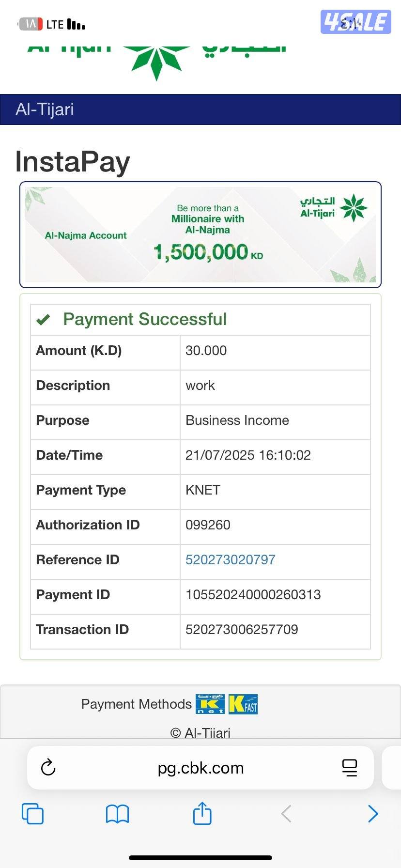Screen dimensions: 401x868
Task: Tap the KFAST payment method logo
Action: click(243, 704)
